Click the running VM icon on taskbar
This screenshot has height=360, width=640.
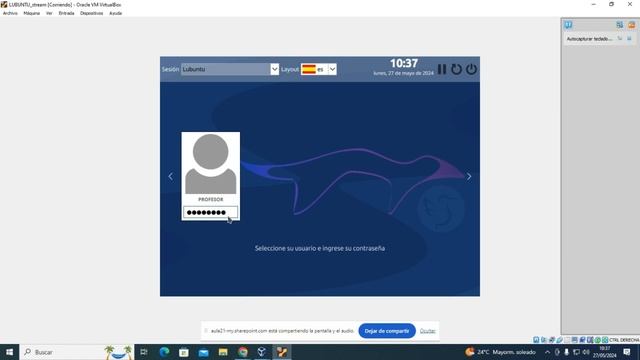282,352
